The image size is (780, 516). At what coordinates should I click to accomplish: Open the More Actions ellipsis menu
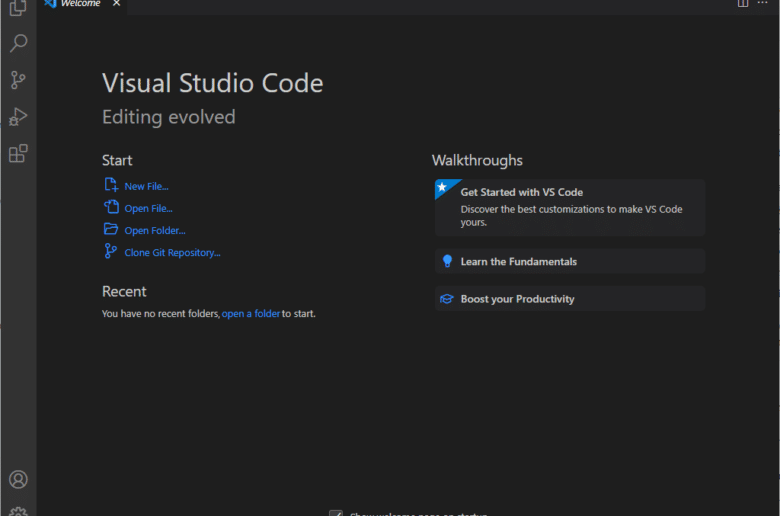click(763, 3)
